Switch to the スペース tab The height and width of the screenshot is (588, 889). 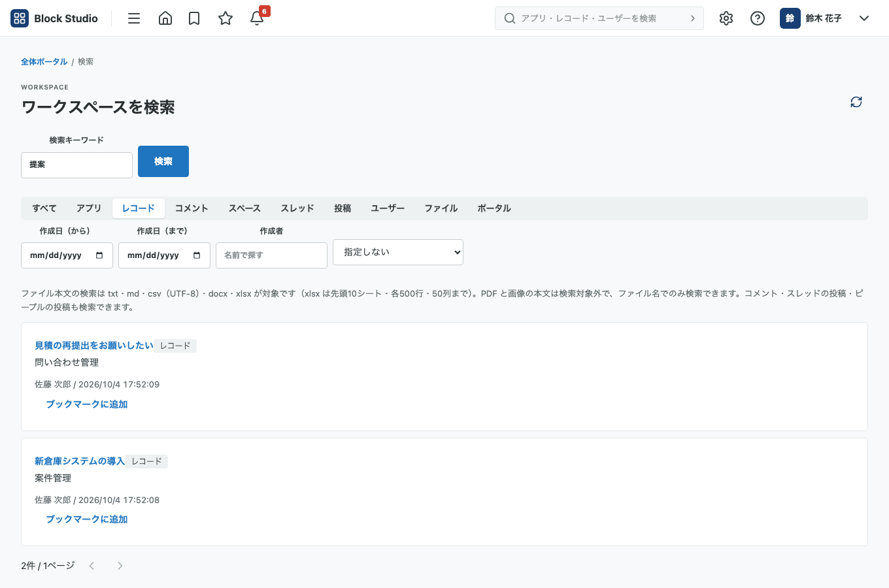[x=244, y=208]
